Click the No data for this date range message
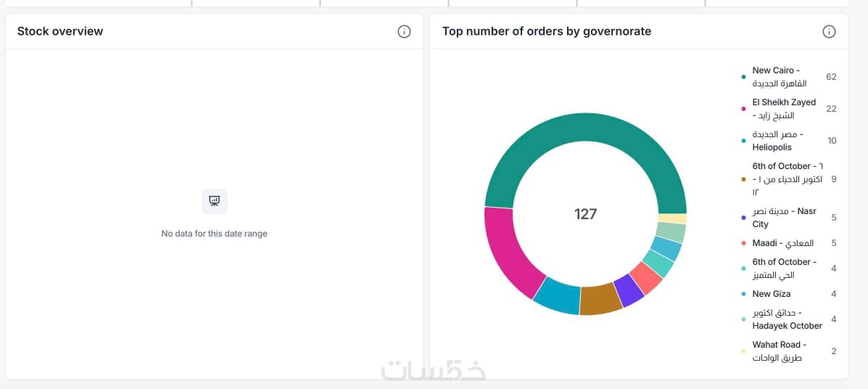The image size is (868, 389). click(215, 234)
